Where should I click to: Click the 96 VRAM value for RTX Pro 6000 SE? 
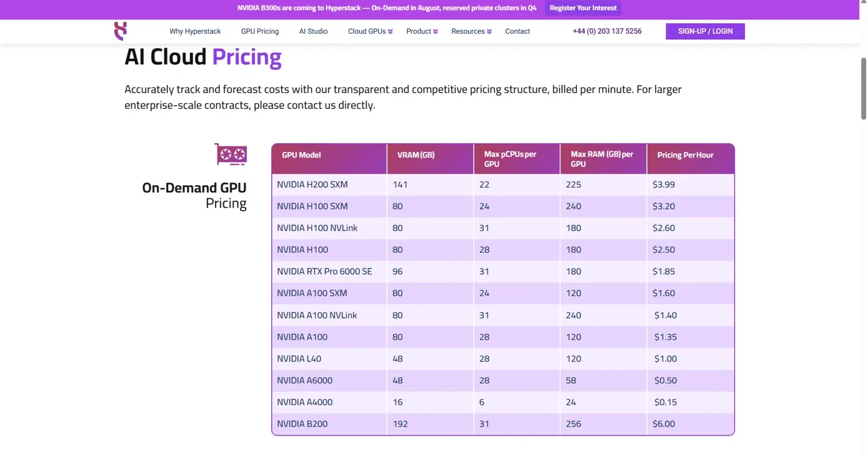397,271
